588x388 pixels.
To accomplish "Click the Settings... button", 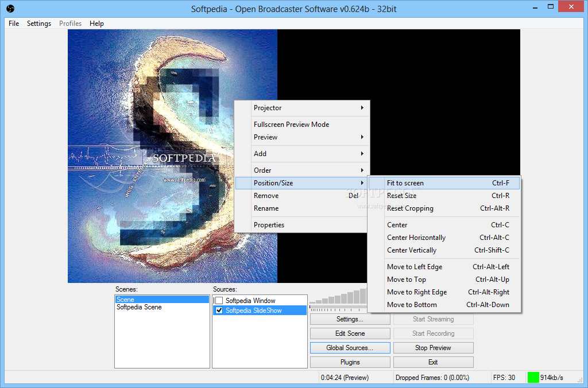I will 350,319.
